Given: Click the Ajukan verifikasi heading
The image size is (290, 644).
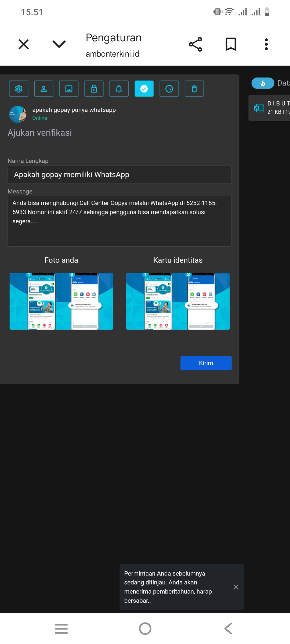Looking at the screenshot, I should (40, 133).
